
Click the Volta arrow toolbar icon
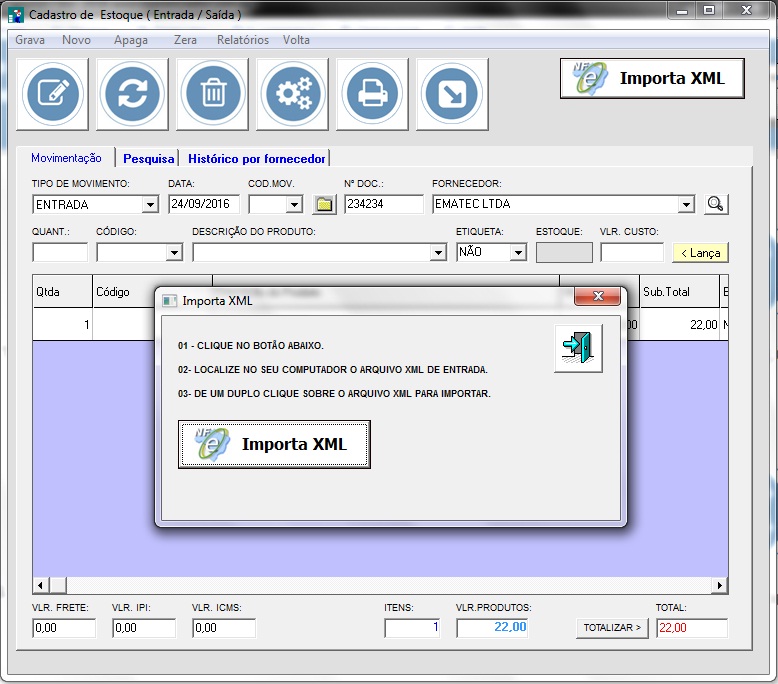[x=452, y=94]
